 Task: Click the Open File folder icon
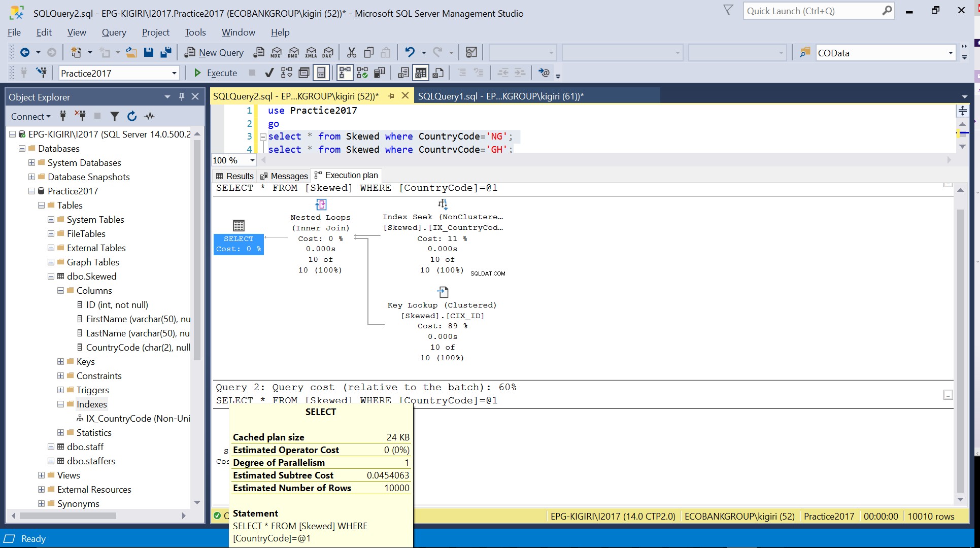coord(131,52)
